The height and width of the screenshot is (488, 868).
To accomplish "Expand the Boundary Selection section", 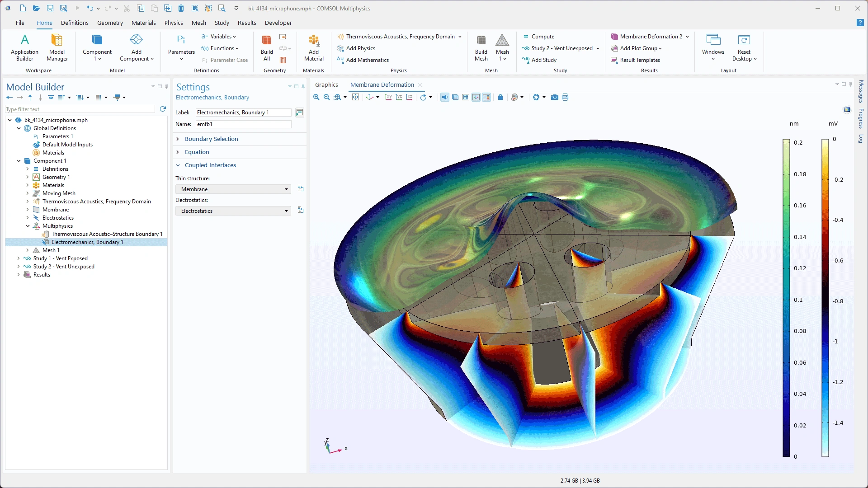I will tap(211, 139).
